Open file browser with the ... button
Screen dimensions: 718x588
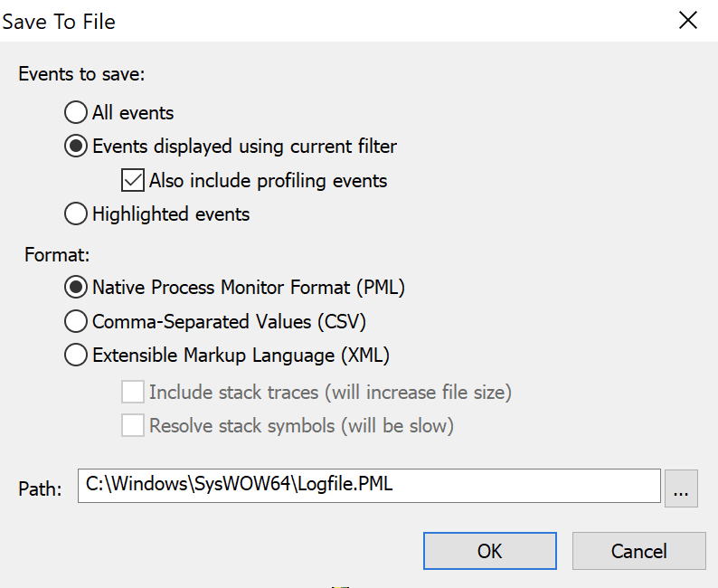pyautogui.click(x=681, y=488)
